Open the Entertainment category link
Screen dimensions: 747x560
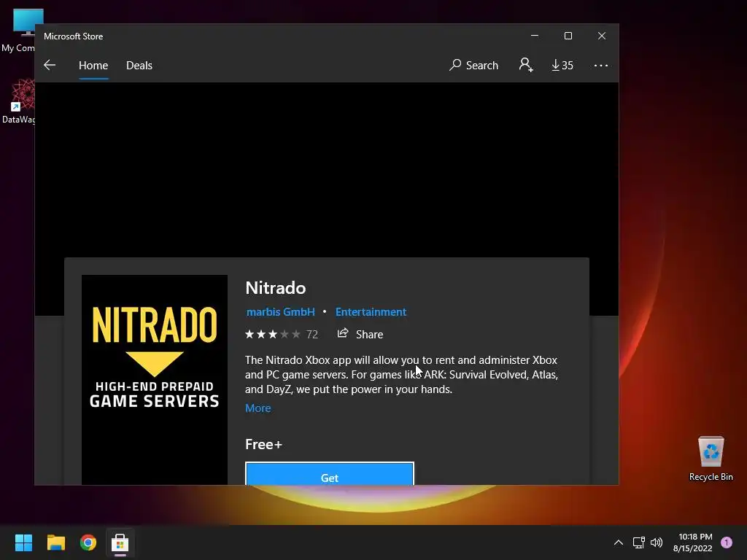click(371, 312)
